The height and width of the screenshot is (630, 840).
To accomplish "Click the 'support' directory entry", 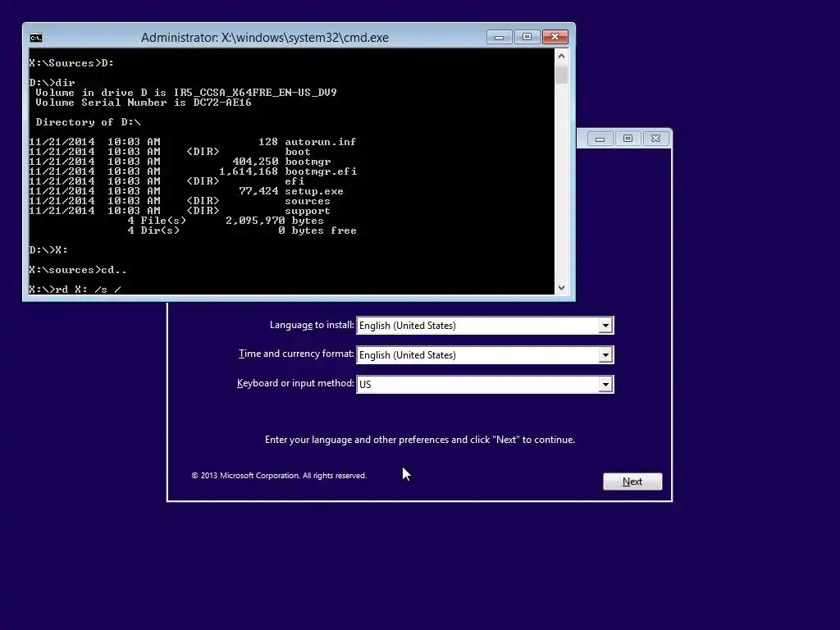I will click(x=308, y=211).
